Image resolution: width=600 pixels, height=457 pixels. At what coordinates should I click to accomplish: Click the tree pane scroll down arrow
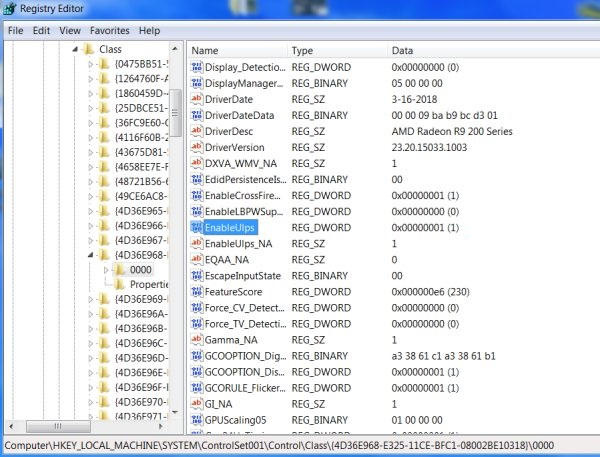click(x=175, y=413)
